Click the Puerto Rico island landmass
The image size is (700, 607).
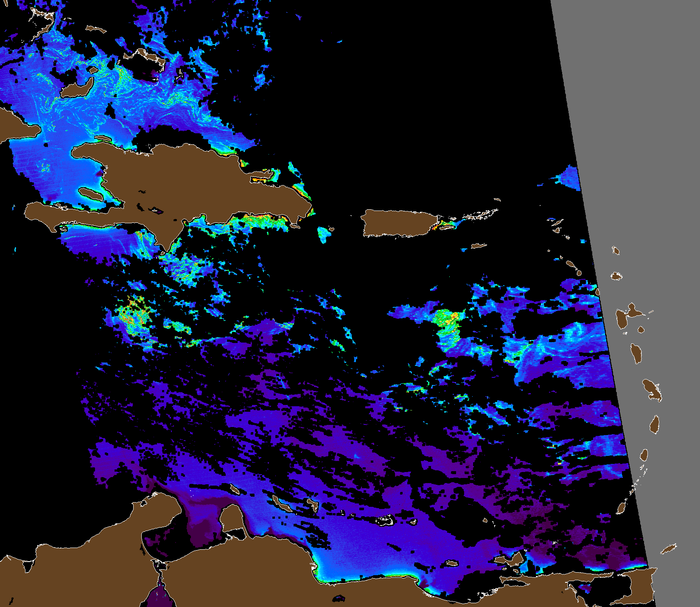coord(400,223)
